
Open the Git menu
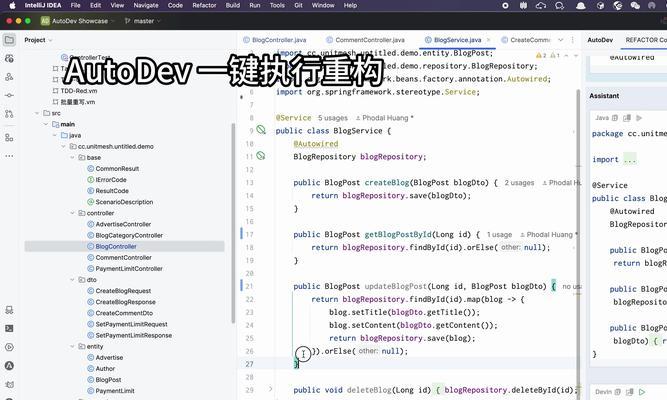click(298, 6)
